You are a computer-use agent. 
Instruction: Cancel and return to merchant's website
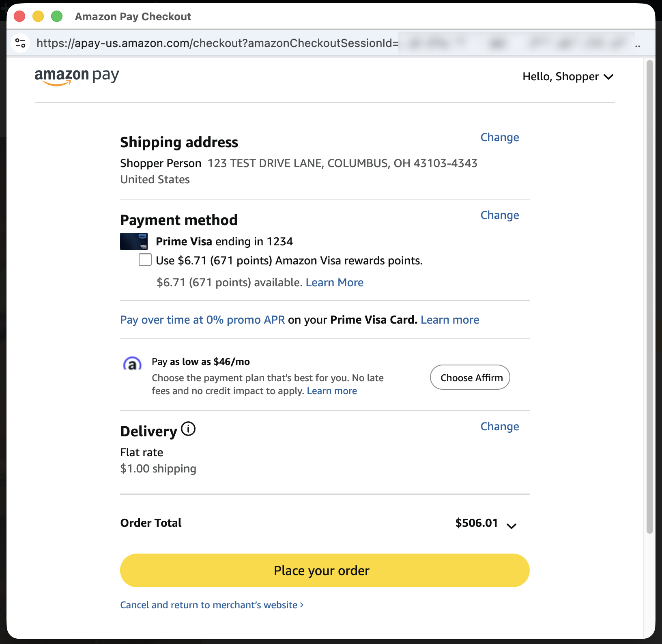tap(212, 605)
